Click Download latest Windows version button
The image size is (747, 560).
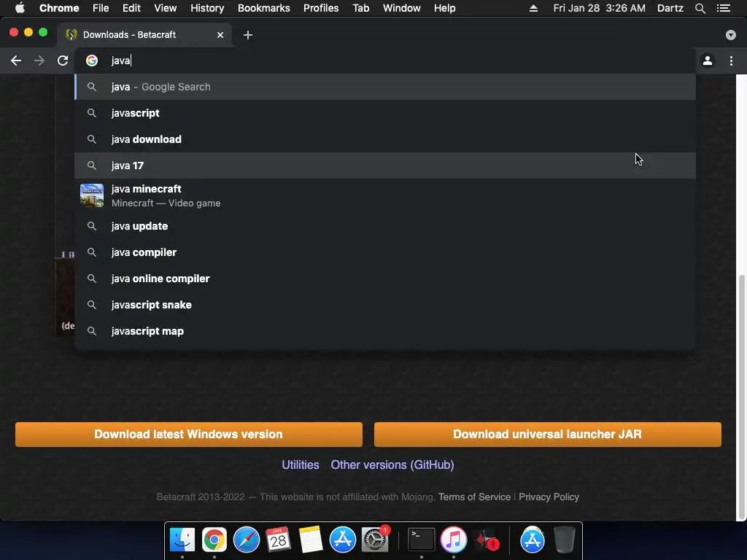point(189,435)
